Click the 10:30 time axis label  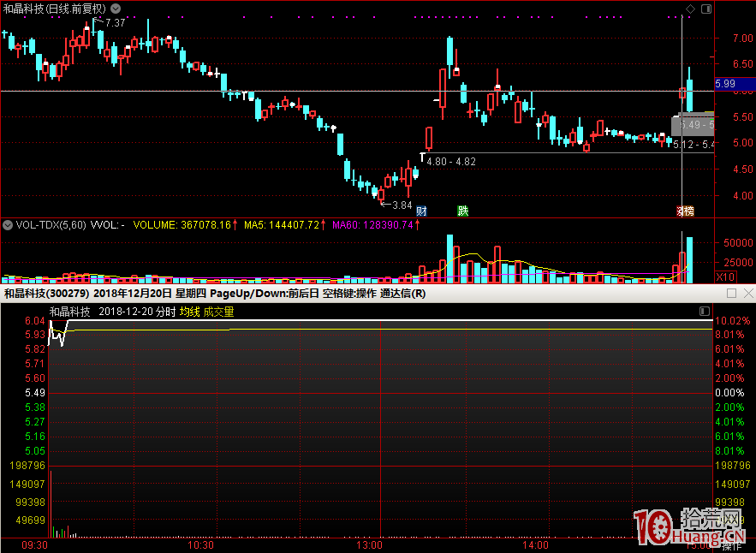point(200,545)
